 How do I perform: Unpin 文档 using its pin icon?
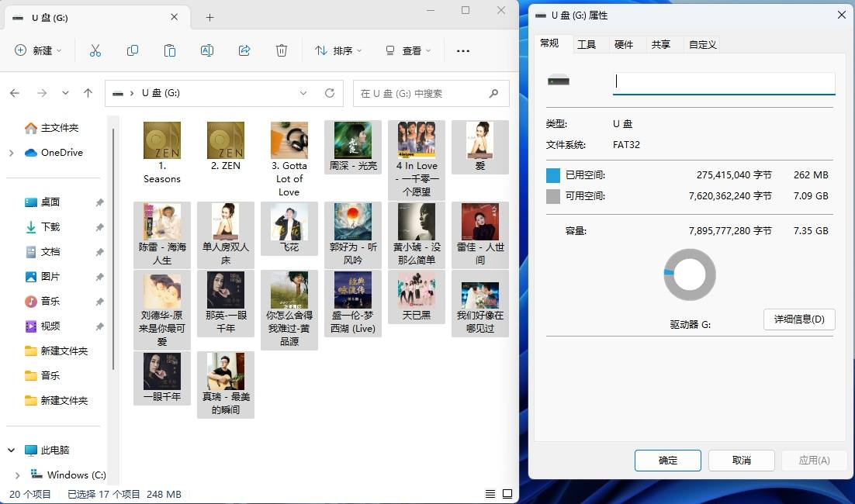(99, 252)
